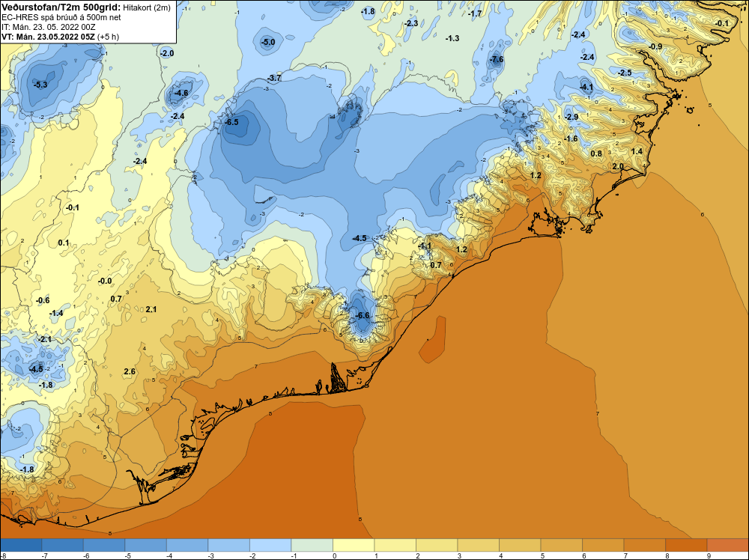Select the legend swatch between -2 and -1

[x=270, y=545]
